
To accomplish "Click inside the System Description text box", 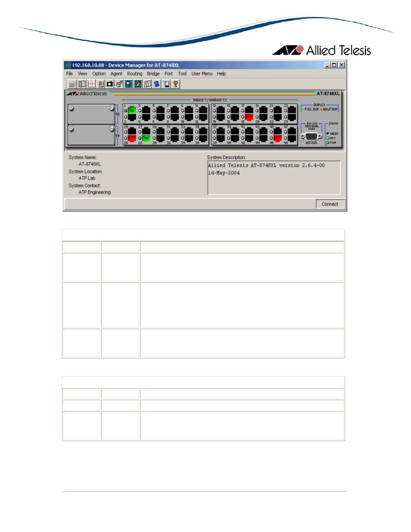I will pos(274,178).
